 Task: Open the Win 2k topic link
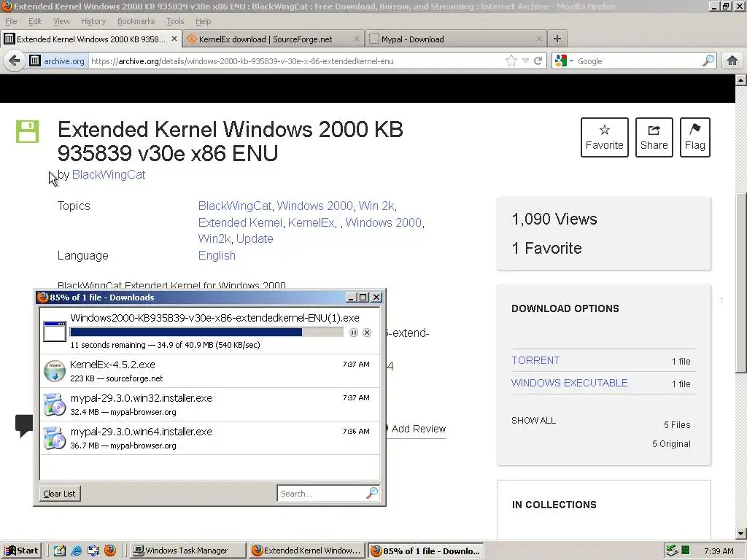pos(376,206)
